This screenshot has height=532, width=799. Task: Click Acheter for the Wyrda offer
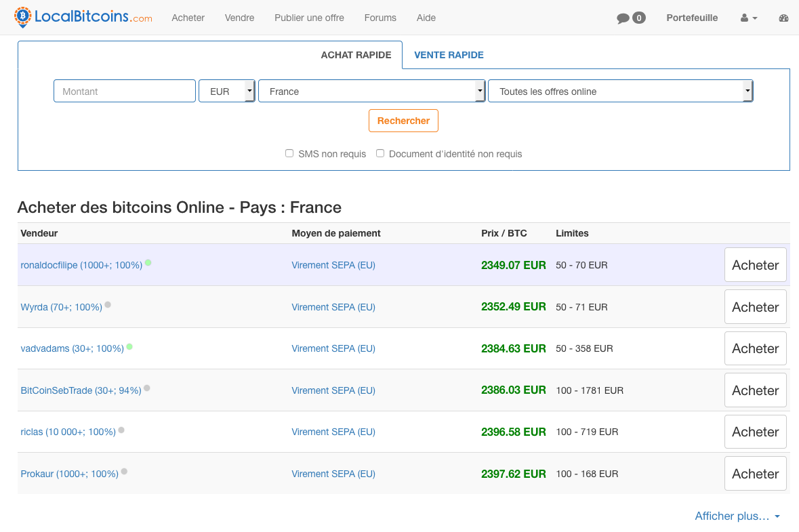tap(755, 307)
